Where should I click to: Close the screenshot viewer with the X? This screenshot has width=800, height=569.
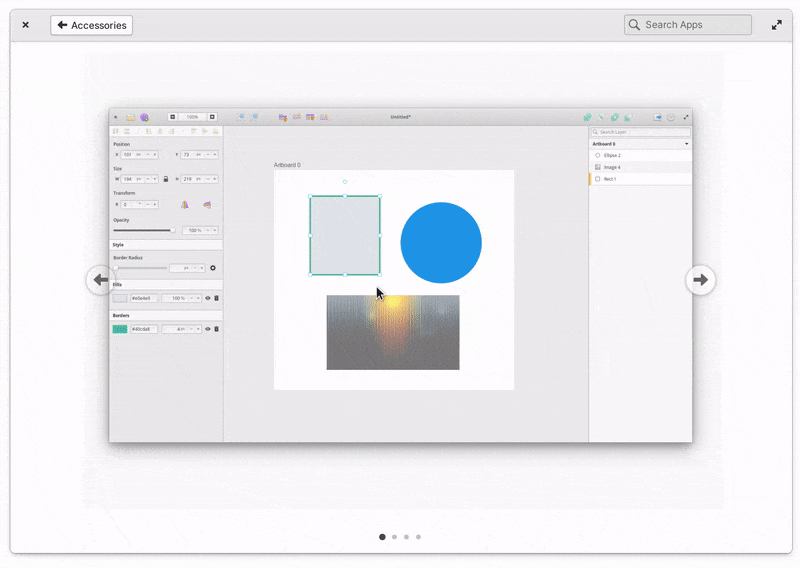pos(26,25)
